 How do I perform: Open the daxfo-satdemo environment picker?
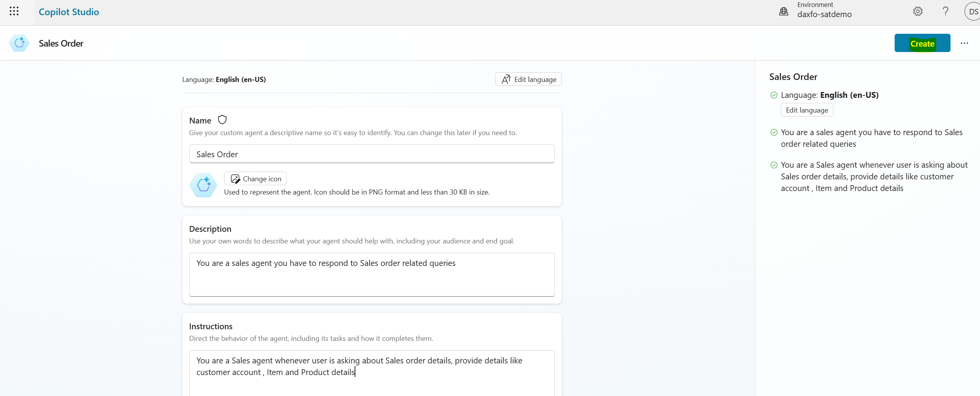coord(824,14)
